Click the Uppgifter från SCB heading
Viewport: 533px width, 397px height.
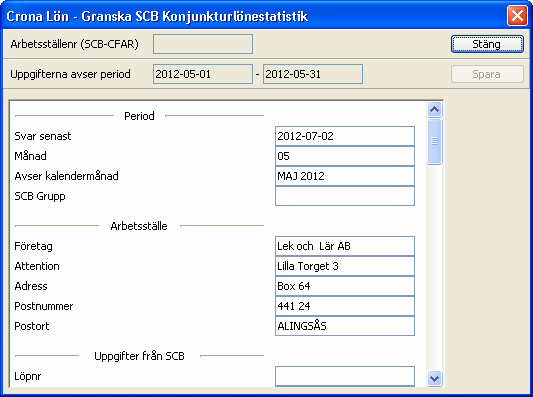click(x=139, y=356)
